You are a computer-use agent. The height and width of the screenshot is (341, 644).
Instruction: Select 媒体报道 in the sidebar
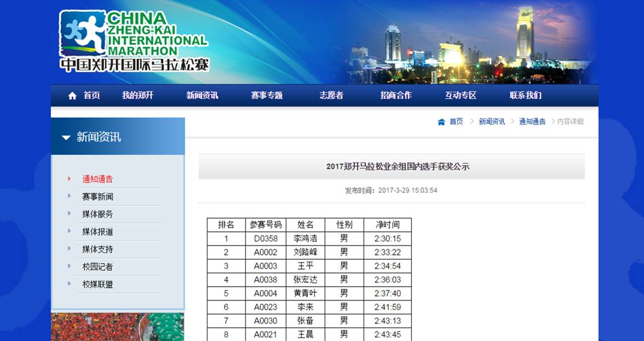(x=97, y=232)
